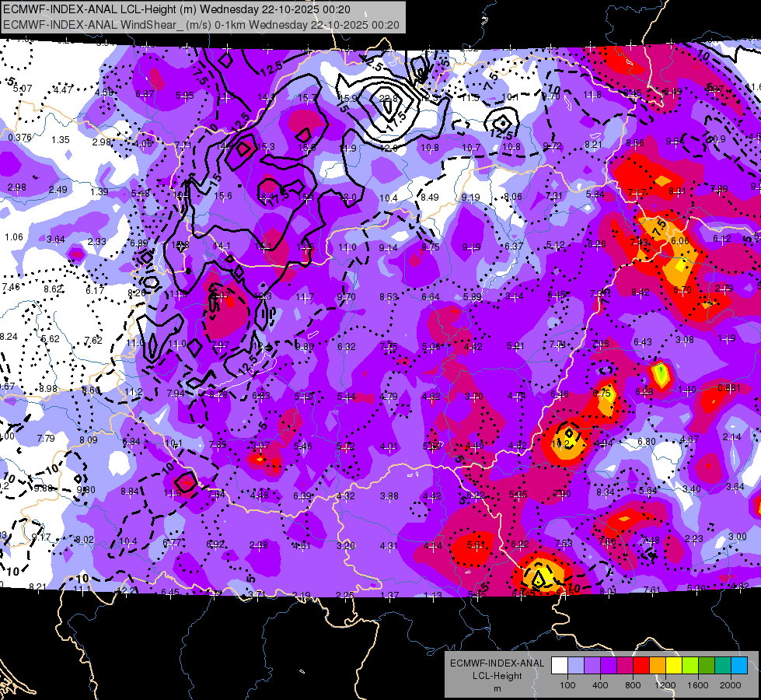
Task: Click the 5.95 grid value
Action: (184, 95)
